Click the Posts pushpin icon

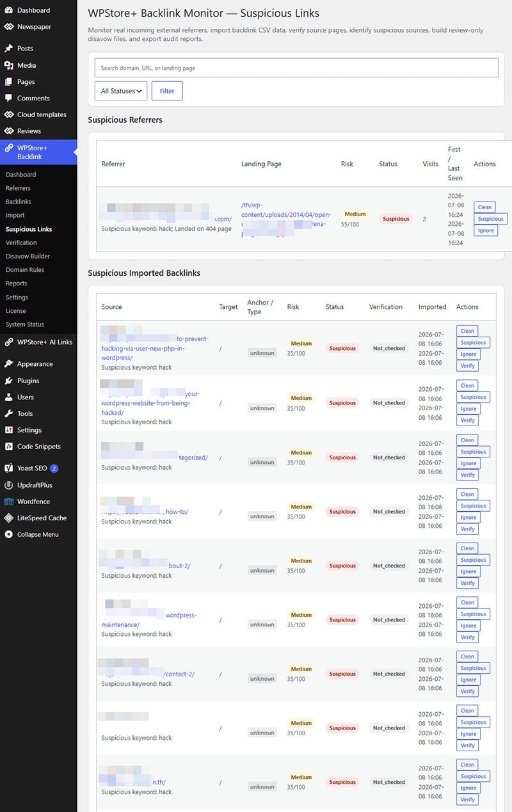tap(8, 49)
